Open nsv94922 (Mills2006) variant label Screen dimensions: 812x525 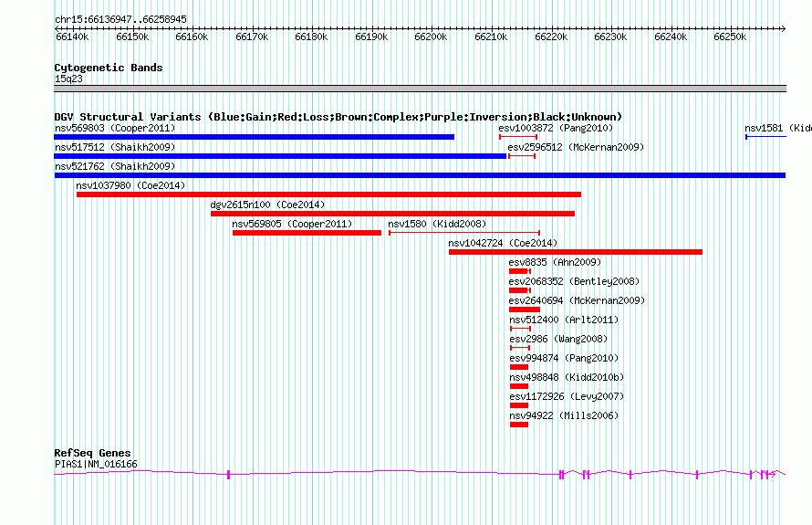[x=564, y=415]
